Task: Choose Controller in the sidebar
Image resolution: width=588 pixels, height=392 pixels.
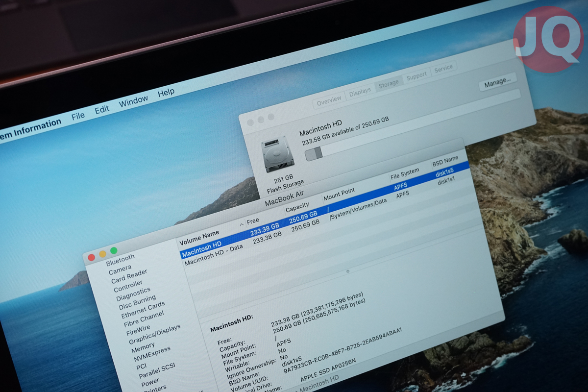Action: click(128, 286)
